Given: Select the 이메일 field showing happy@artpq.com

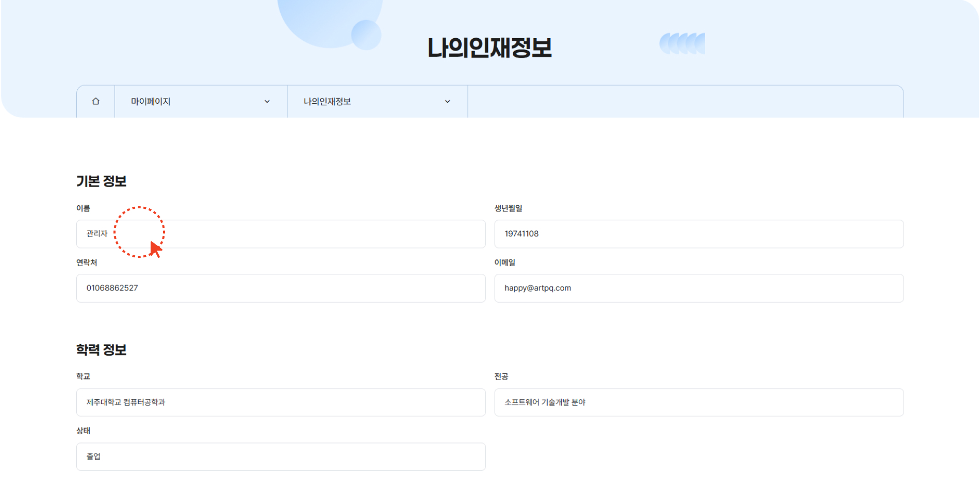Looking at the screenshot, I should [x=698, y=288].
